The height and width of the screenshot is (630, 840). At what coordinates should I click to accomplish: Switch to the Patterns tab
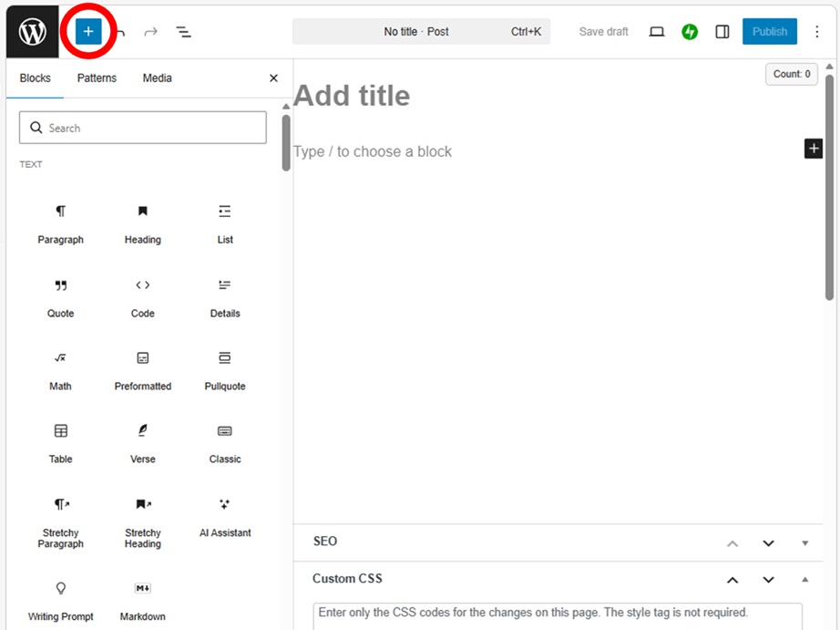pyautogui.click(x=97, y=78)
